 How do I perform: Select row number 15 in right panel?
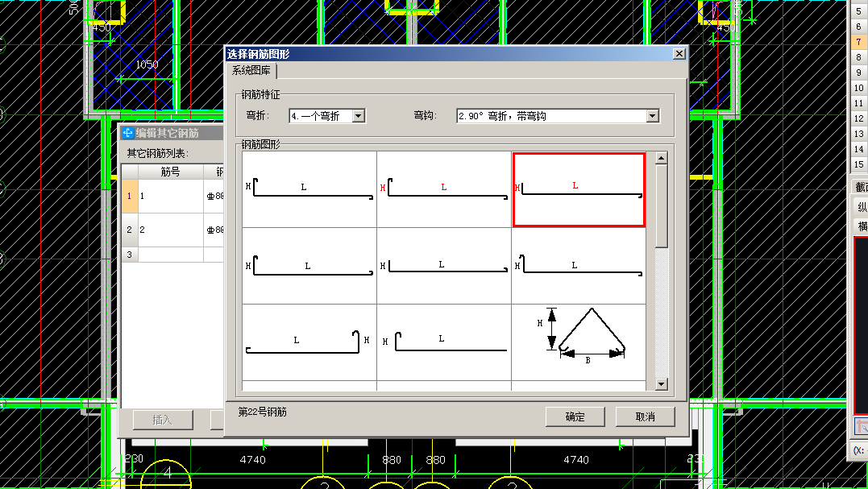pos(858,164)
